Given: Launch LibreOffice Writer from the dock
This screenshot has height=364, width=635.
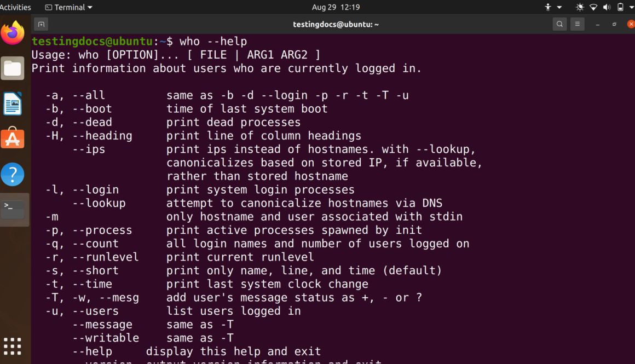Looking at the screenshot, I should [x=13, y=104].
